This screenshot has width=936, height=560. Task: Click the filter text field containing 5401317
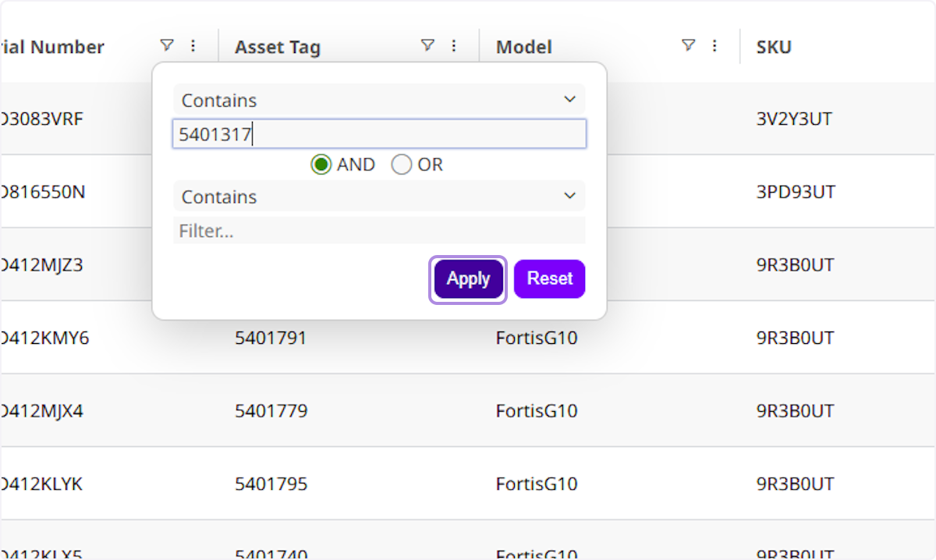point(379,134)
